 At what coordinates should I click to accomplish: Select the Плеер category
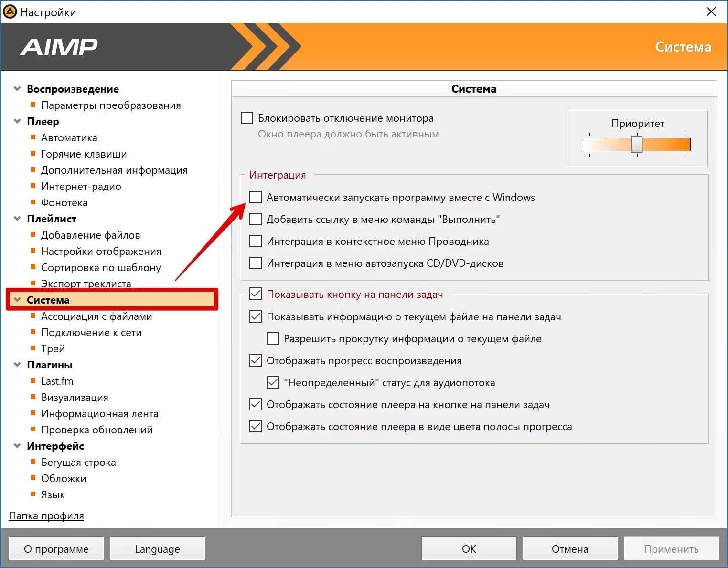pos(43,121)
